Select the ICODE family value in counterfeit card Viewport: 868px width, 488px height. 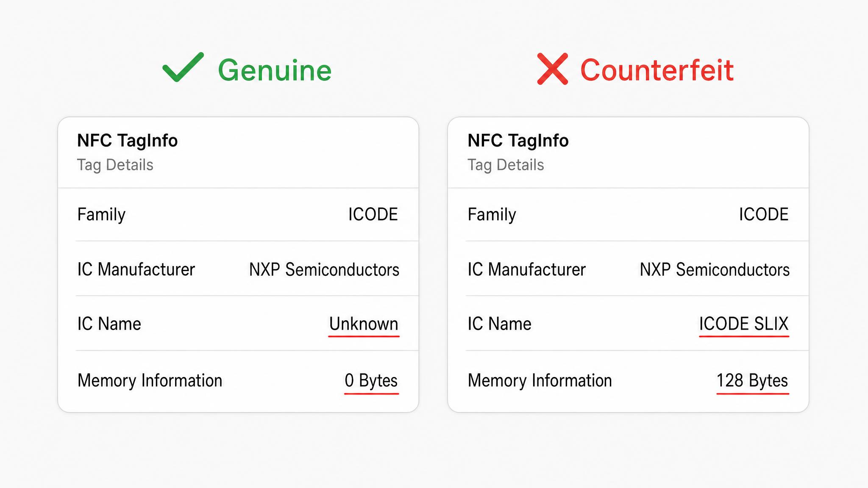pos(764,214)
